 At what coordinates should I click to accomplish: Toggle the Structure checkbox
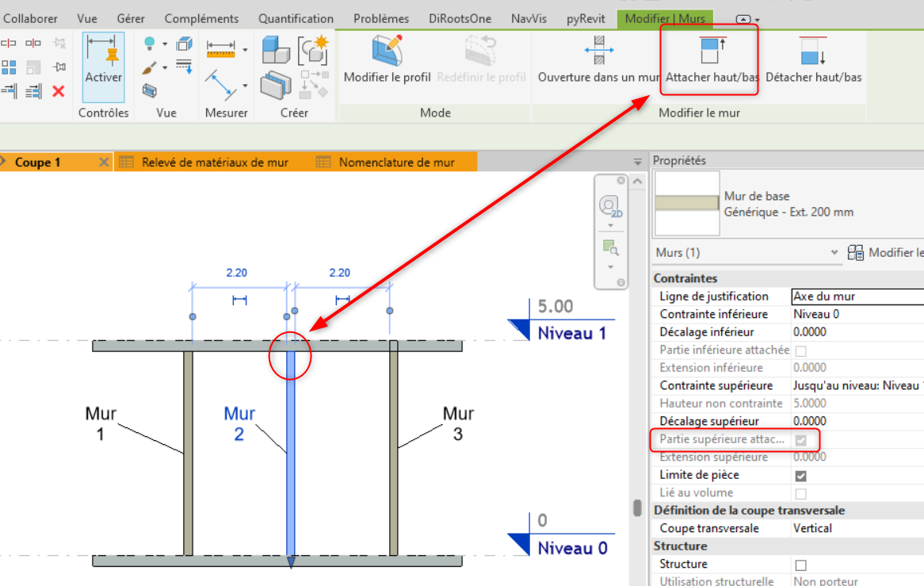click(x=800, y=565)
